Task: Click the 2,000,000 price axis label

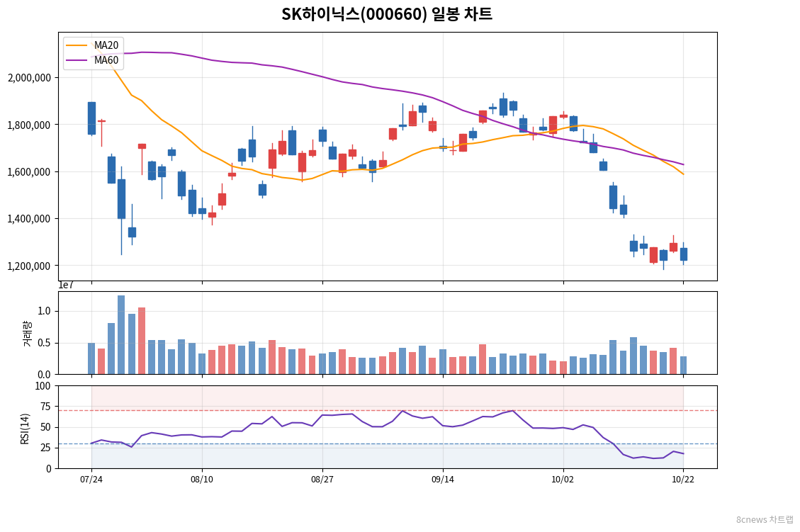Action: [x=30, y=77]
